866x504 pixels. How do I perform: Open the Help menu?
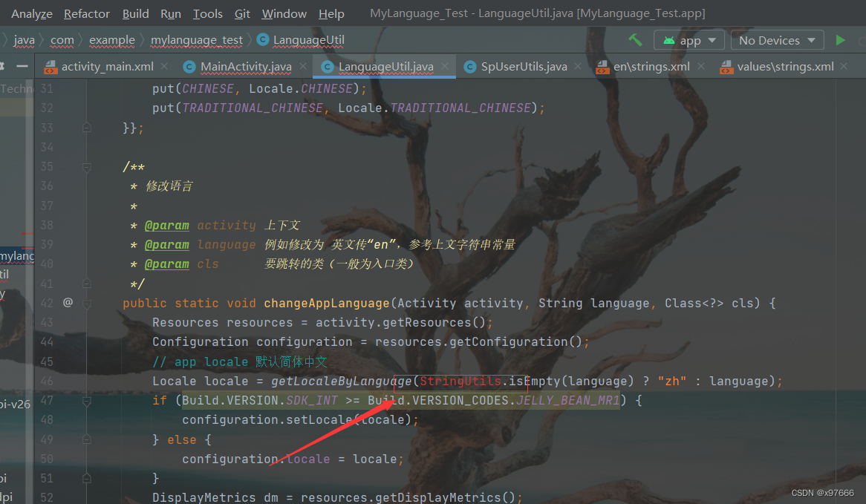coord(331,14)
